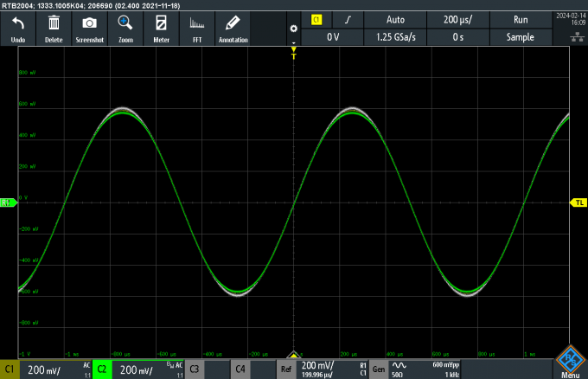The image size is (588, 379).
Task: Open the Gen waveform generator settings
Action: (x=378, y=369)
